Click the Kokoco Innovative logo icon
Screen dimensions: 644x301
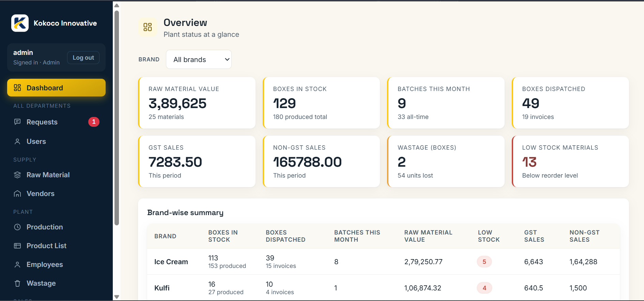(x=20, y=23)
